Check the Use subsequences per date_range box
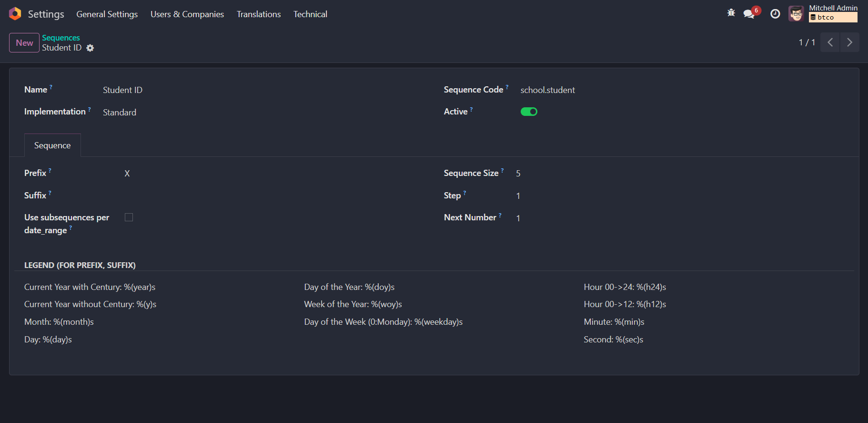This screenshot has width=868, height=423. (129, 217)
